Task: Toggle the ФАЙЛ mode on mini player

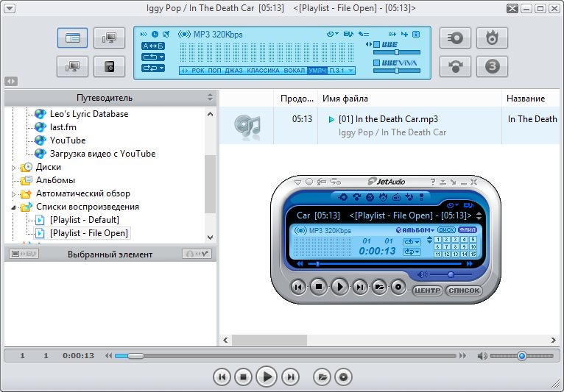Action: pos(468,229)
